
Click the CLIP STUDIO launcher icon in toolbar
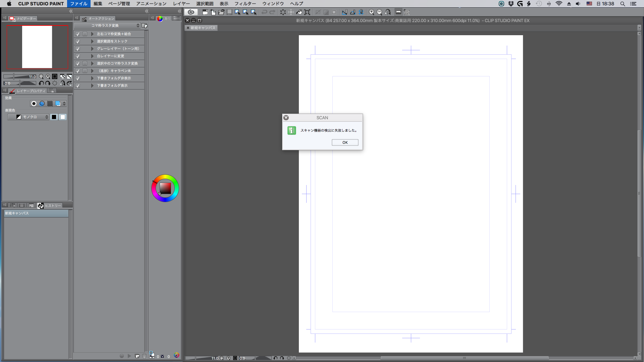coord(191,12)
